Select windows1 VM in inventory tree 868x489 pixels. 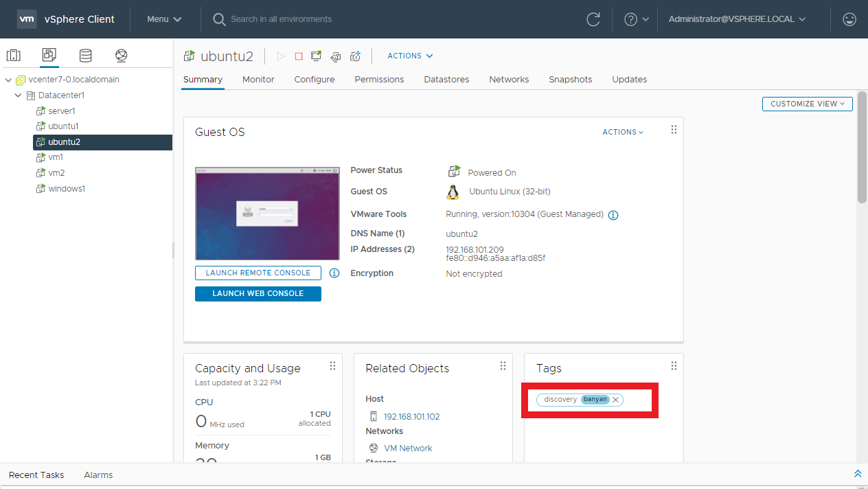pyautogui.click(x=66, y=189)
